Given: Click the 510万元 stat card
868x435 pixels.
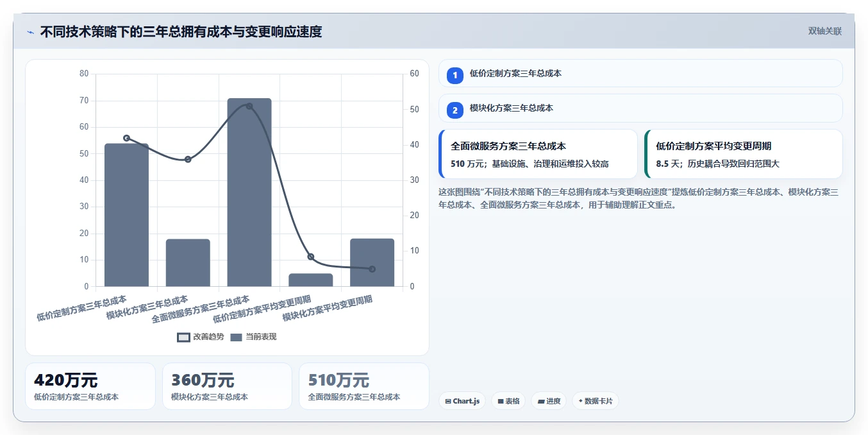Looking at the screenshot, I should tap(364, 386).
